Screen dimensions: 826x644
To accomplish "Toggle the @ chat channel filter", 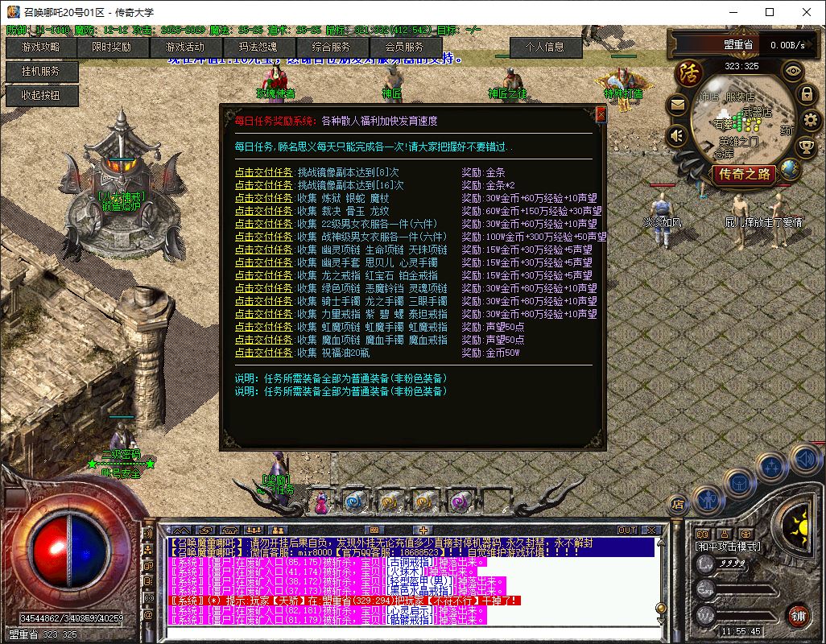I will pos(149,614).
